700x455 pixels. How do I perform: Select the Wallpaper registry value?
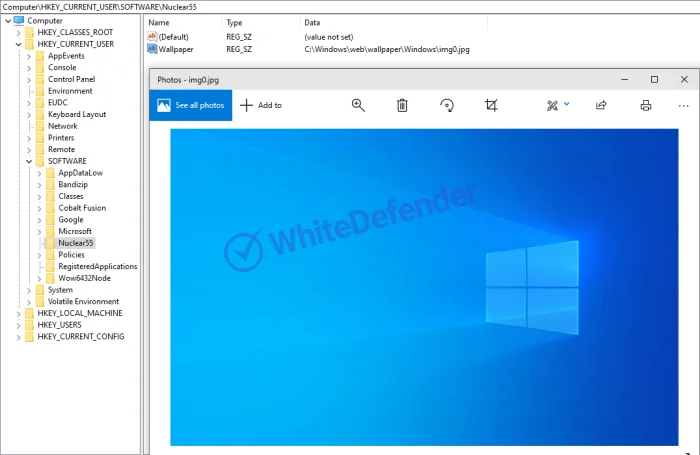(x=176, y=48)
